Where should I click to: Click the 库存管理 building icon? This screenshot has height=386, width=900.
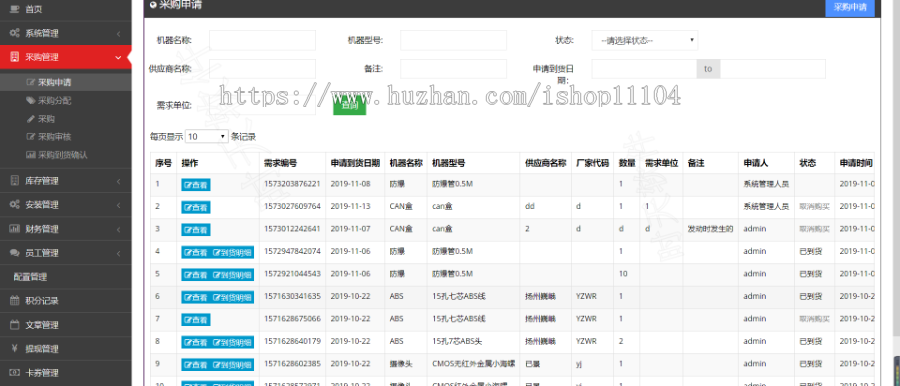(14, 180)
